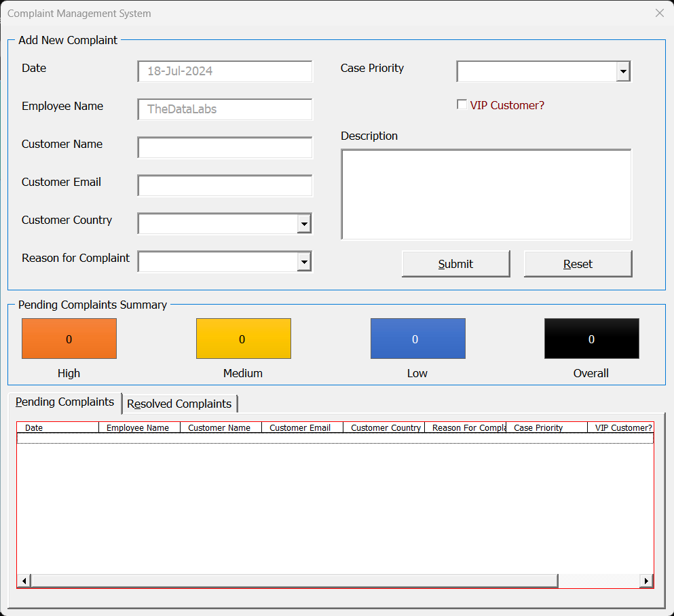The height and width of the screenshot is (616, 674).
Task: Switch to the Resolved Complaints tab
Action: (179, 404)
